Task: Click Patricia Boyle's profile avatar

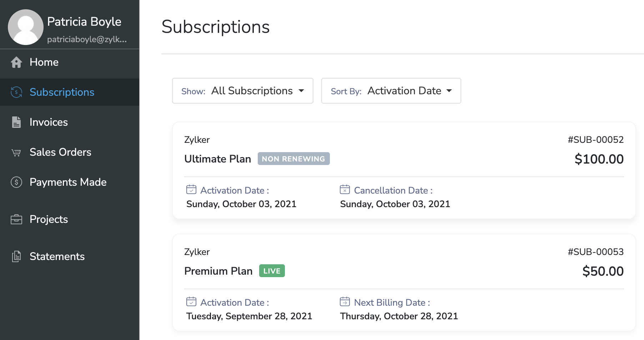Action: point(26,27)
